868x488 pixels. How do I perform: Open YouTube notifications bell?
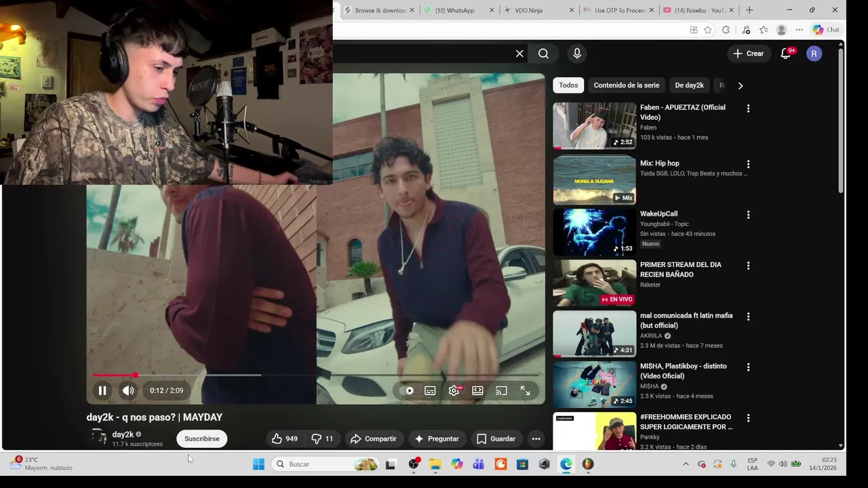pos(786,54)
